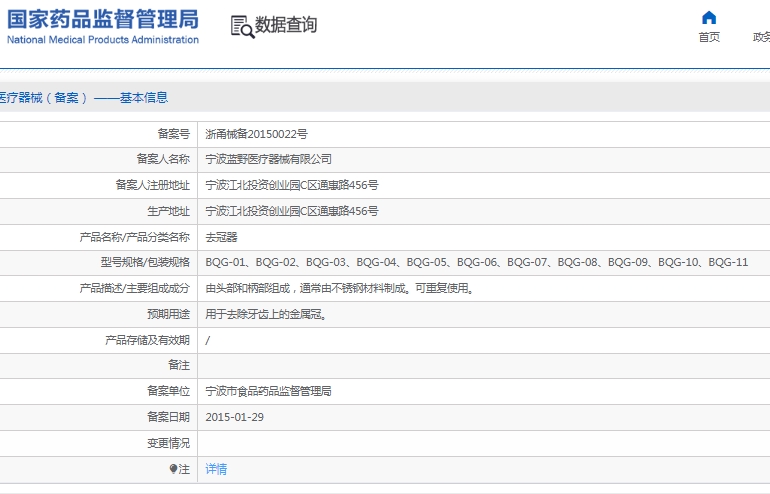
Task: Click the 备案号 label
Action: coord(173,134)
